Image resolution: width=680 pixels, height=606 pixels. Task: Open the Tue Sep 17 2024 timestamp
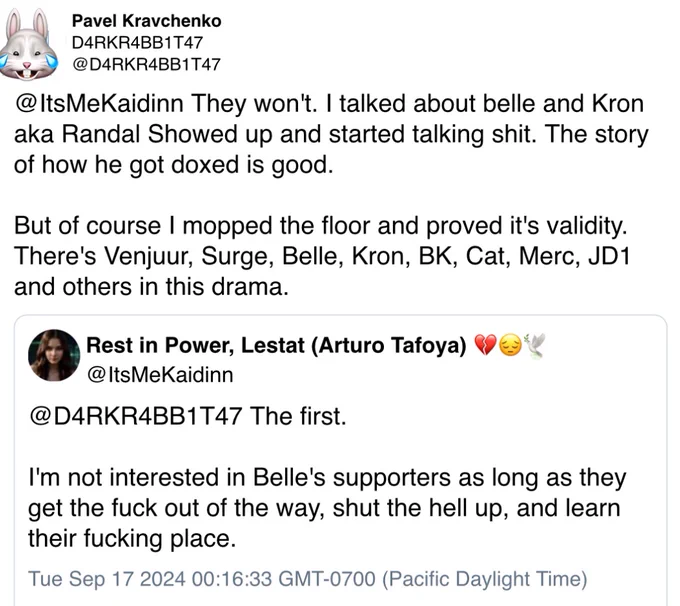[308, 579]
